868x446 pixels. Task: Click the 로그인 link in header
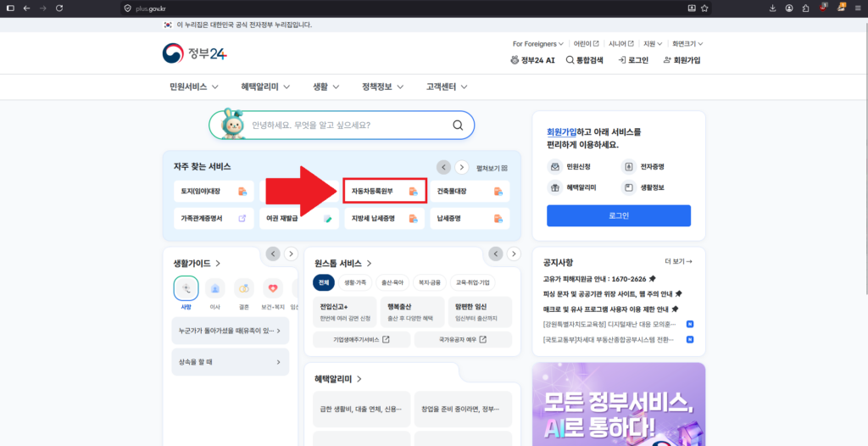point(633,60)
